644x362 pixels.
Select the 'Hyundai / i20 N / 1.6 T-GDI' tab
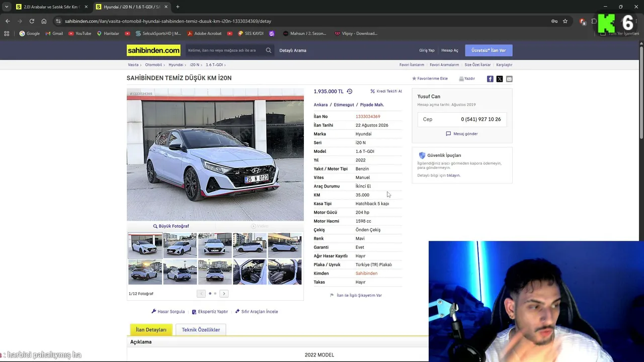click(132, 7)
